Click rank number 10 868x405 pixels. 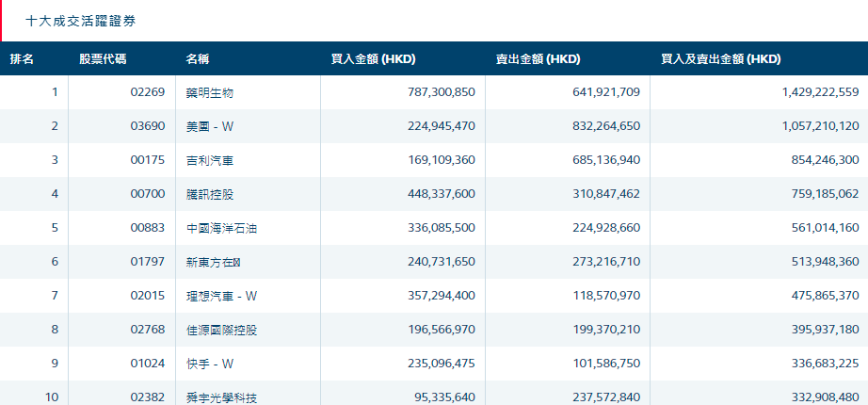[x=52, y=397]
